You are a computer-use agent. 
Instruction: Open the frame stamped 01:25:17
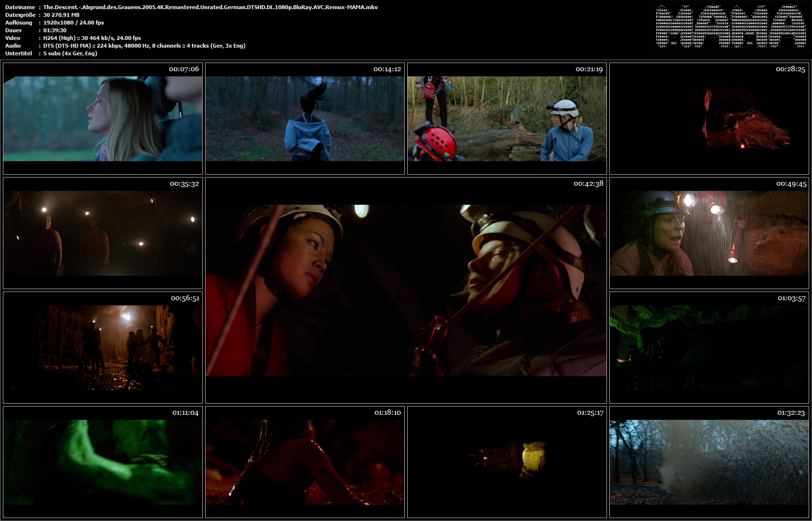pyautogui.click(x=507, y=462)
